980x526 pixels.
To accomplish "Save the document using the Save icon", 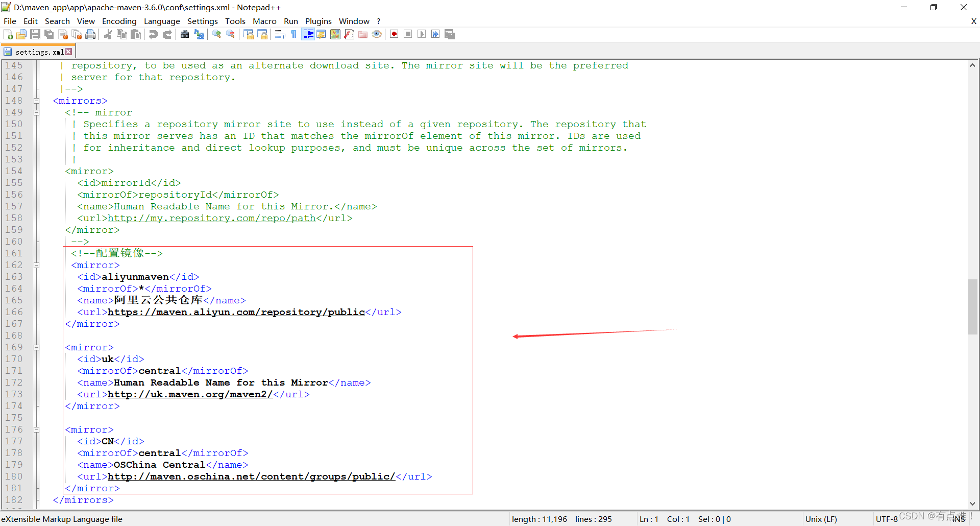I will (x=35, y=34).
